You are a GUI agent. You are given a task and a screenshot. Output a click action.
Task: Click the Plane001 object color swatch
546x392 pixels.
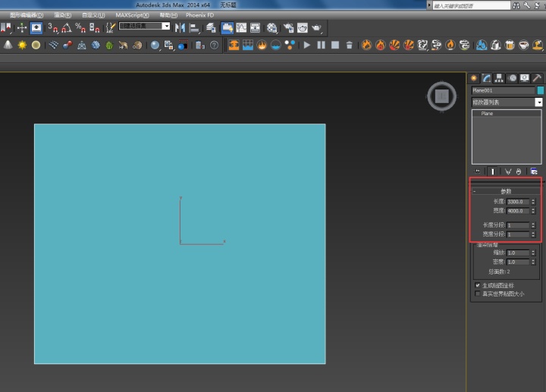click(x=541, y=90)
